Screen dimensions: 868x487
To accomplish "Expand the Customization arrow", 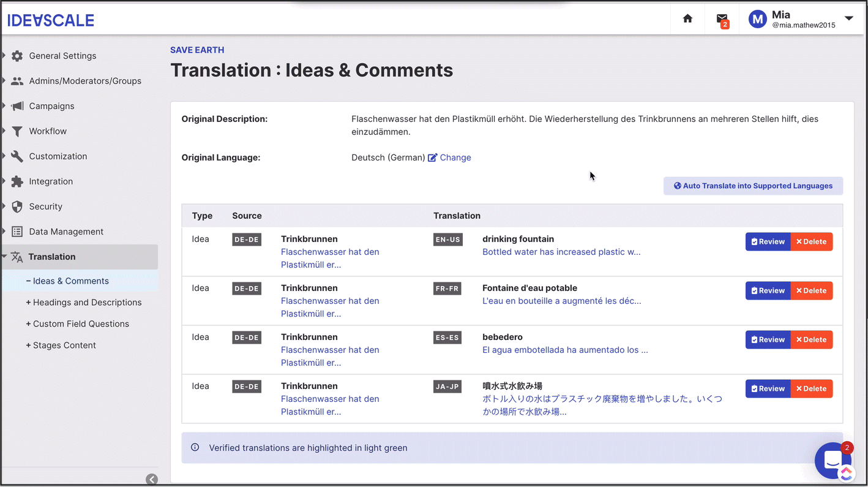I will pos(4,156).
